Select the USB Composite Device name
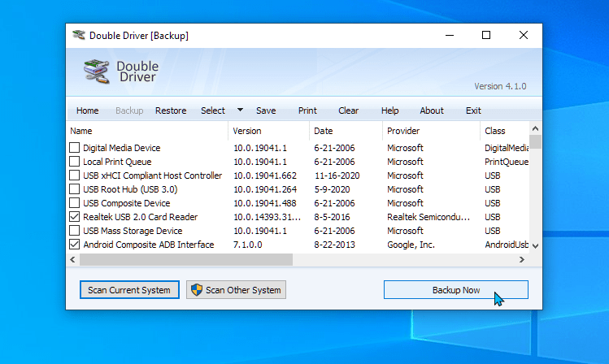The width and height of the screenshot is (609, 364). (x=127, y=203)
